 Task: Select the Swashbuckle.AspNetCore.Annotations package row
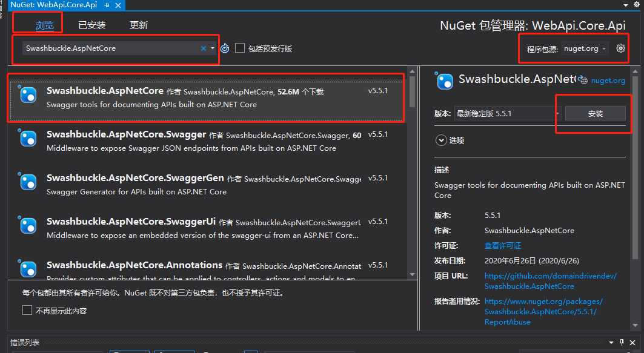click(x=207, y=268)
